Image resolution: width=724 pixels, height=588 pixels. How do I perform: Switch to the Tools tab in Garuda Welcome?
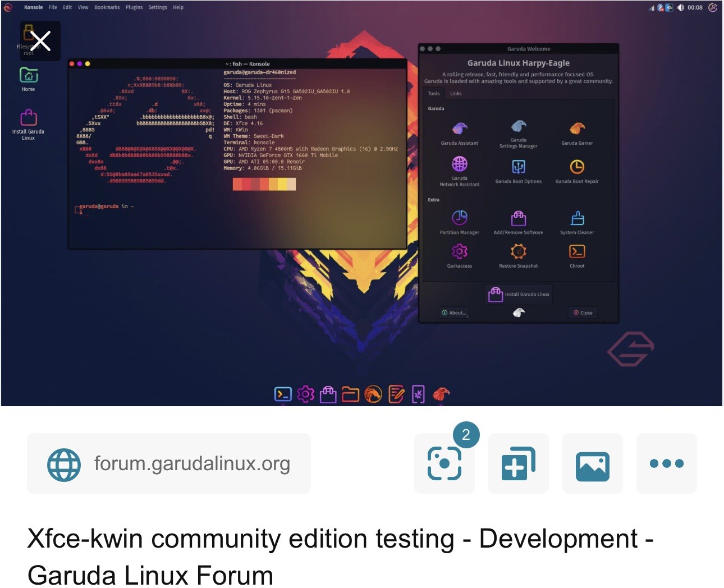coord(434,94)
